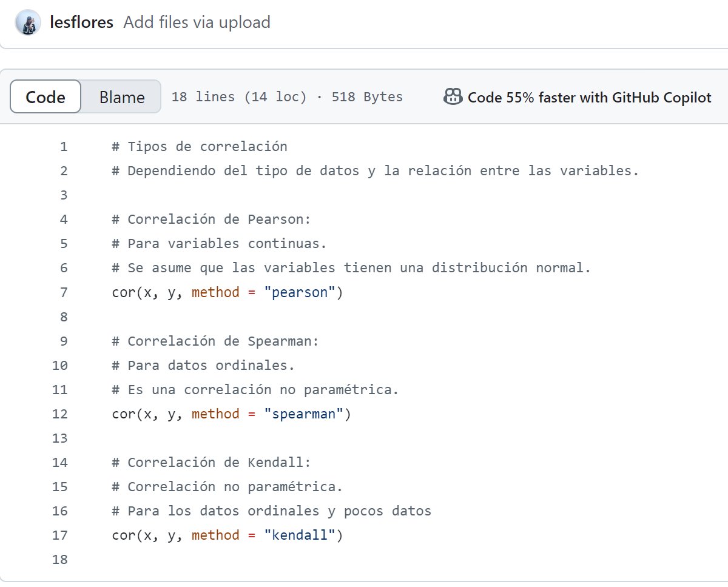This screenshot has height=587, width=728.
Task: Click the '# Correlación no paramétrica.' comment on line 15
Action: point(227,486)
